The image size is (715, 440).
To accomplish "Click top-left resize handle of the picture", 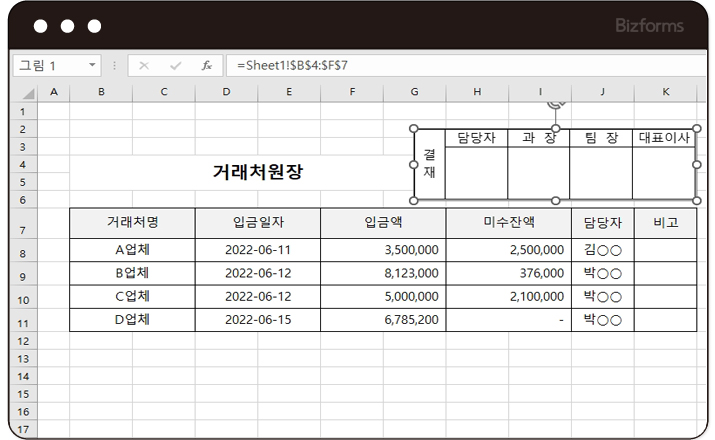I will pos(414,129).
